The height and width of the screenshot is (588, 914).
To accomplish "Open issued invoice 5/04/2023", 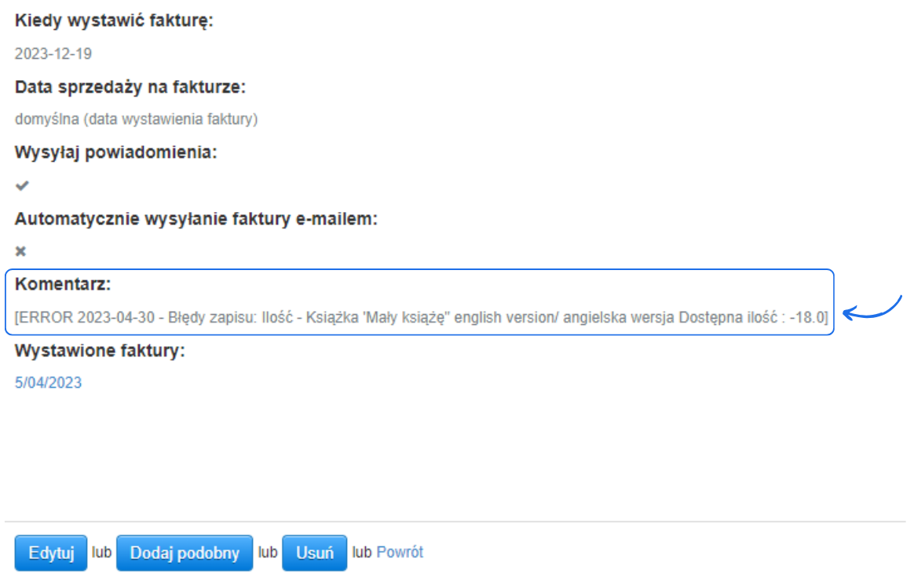I will [48, 383].
